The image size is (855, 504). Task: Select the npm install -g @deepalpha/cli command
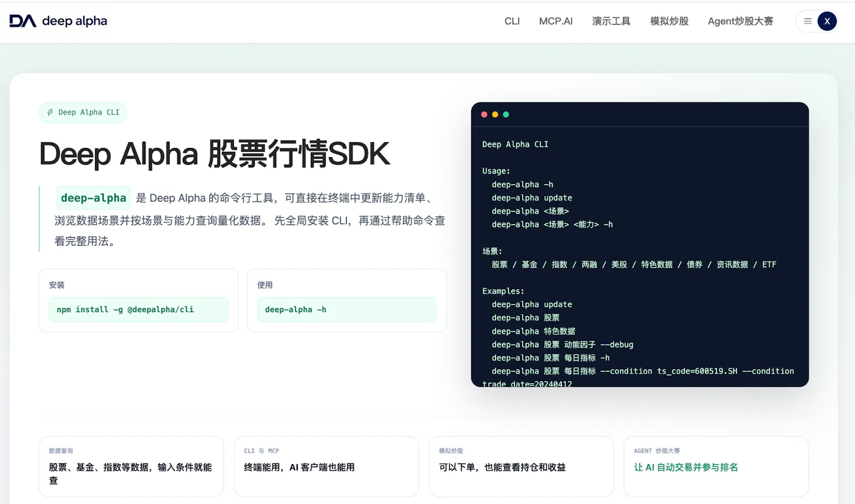pyautogui.click(x=138, y=309)
